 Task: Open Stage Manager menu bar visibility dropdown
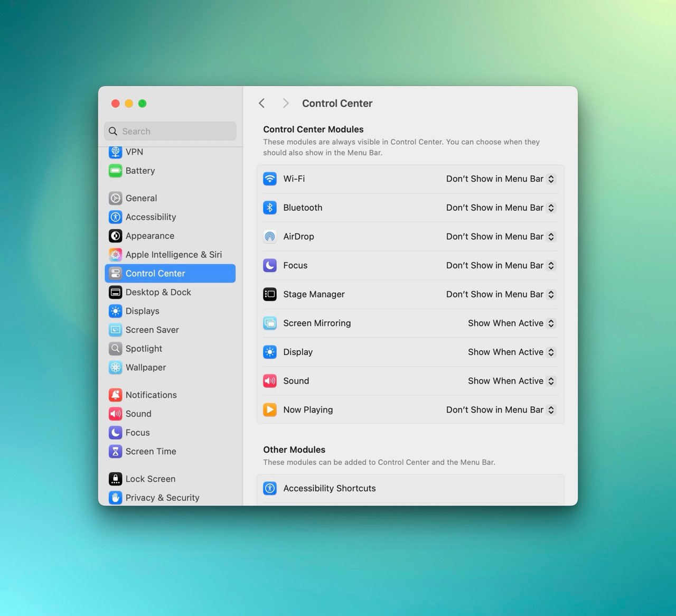point(501,294)
